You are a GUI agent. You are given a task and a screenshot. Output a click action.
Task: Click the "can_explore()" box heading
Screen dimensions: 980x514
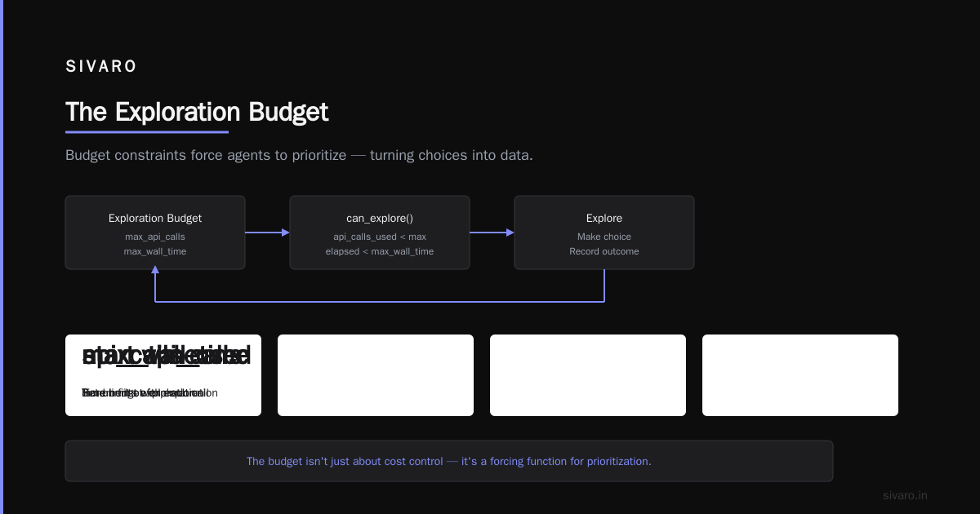(380, 218)
